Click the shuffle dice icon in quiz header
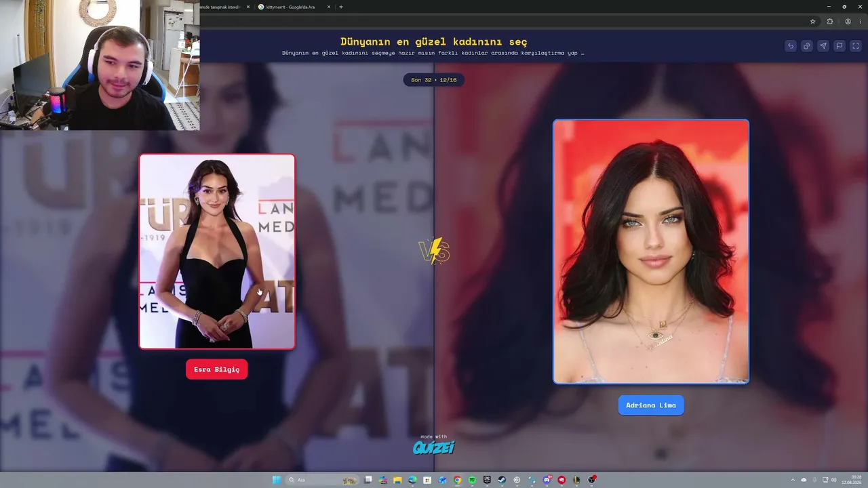 [x=807, y=46]
